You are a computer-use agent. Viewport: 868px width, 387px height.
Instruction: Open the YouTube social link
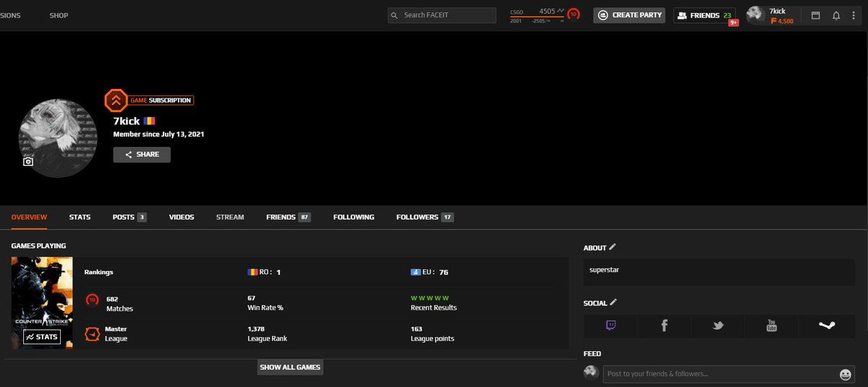click(x=771, y=326)
